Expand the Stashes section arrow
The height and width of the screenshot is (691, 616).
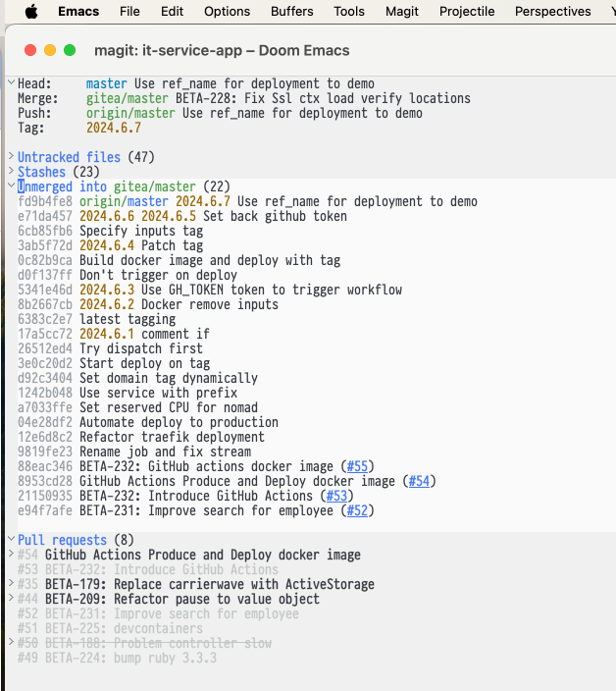(x=12, y=171)
